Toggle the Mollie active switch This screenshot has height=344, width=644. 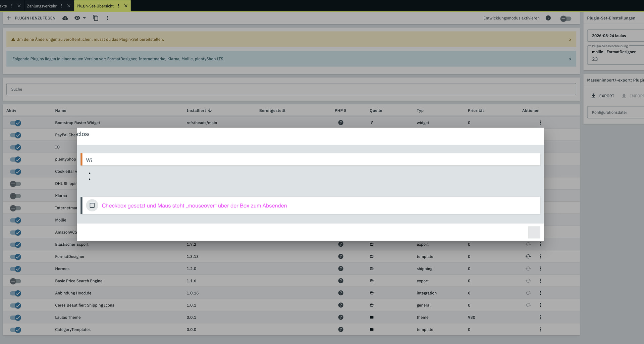point(15,220)
